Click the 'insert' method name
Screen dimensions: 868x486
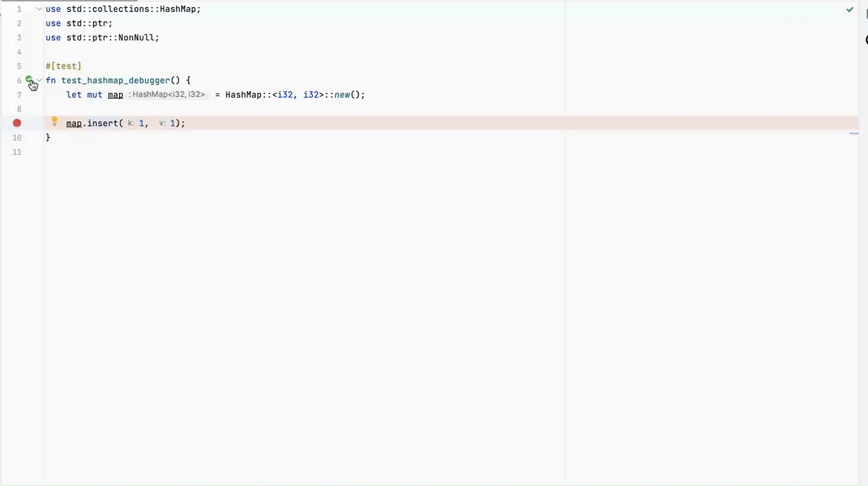coord(103,123)
